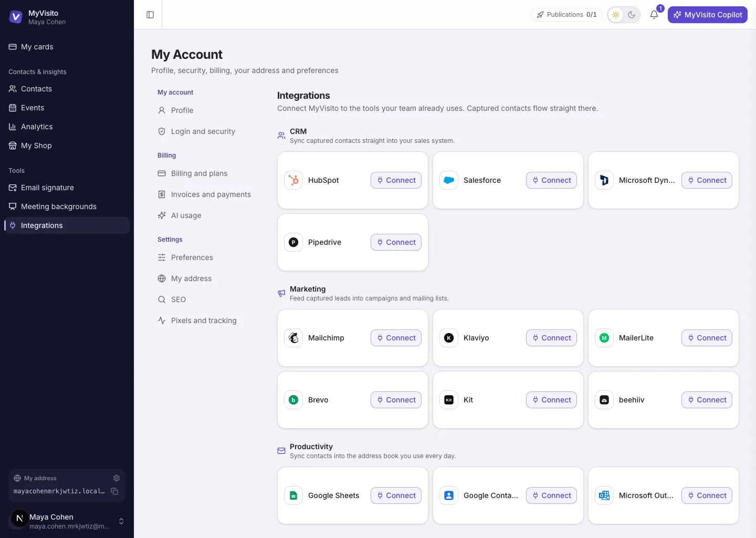Connect Salesforce integration
The image size is (756, 538).
point(551,180)
